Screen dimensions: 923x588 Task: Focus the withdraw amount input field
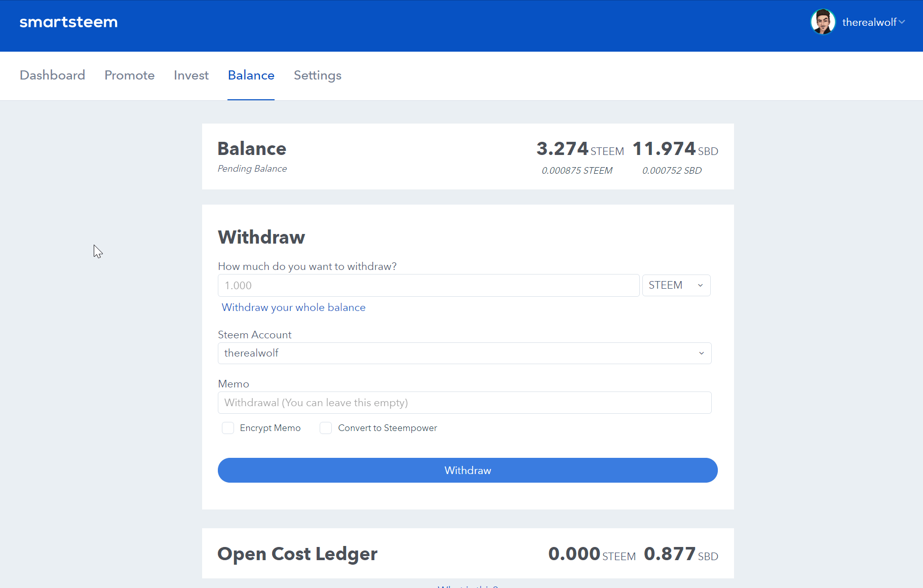tap(429, 285)
